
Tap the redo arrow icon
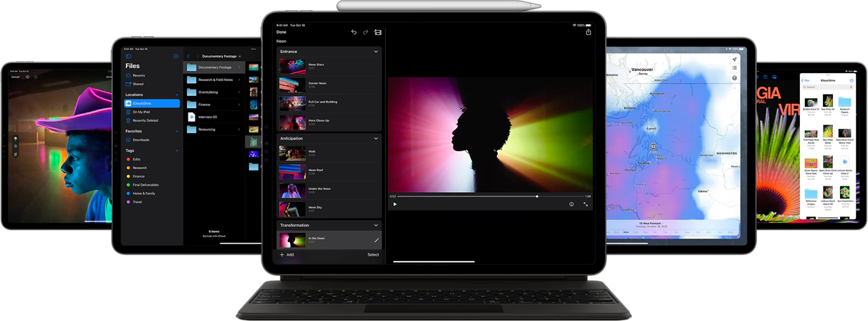[x=365, y=32]
